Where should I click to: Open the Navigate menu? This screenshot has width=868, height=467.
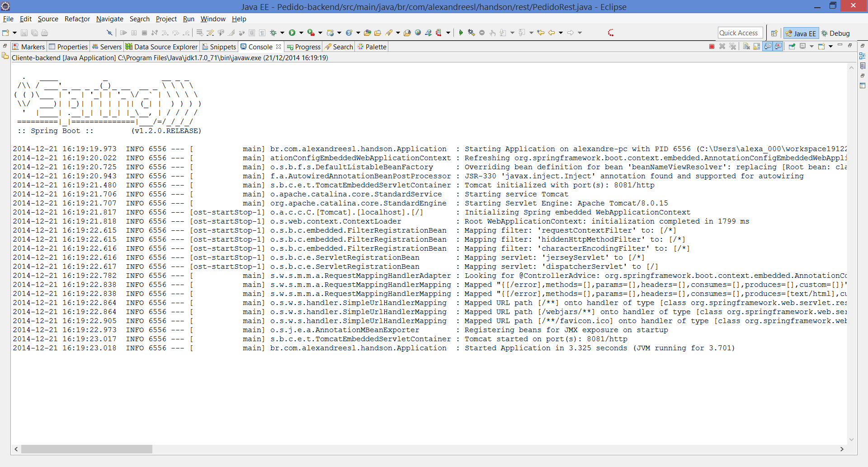click(110, 19)
